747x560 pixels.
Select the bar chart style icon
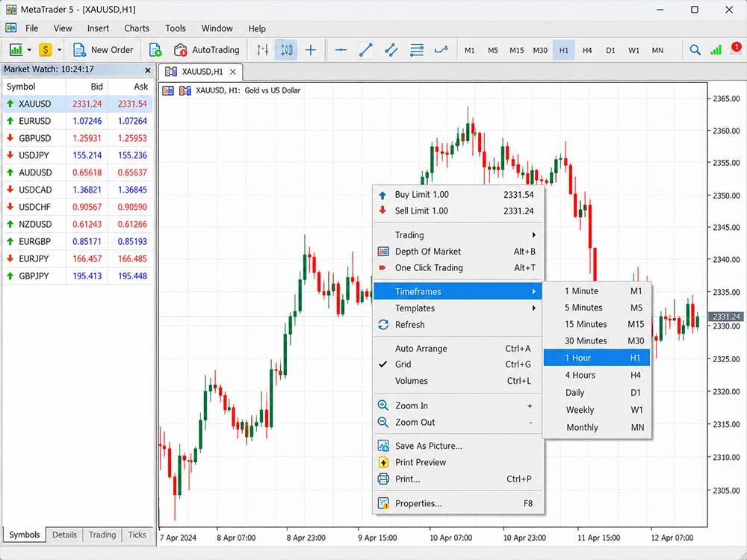tap(262, 50)
